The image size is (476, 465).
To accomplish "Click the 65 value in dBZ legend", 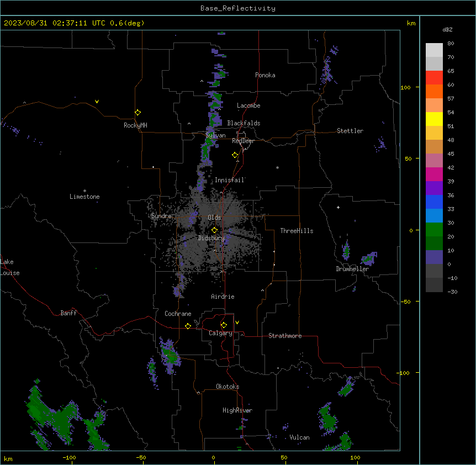I will click(451, 71).
